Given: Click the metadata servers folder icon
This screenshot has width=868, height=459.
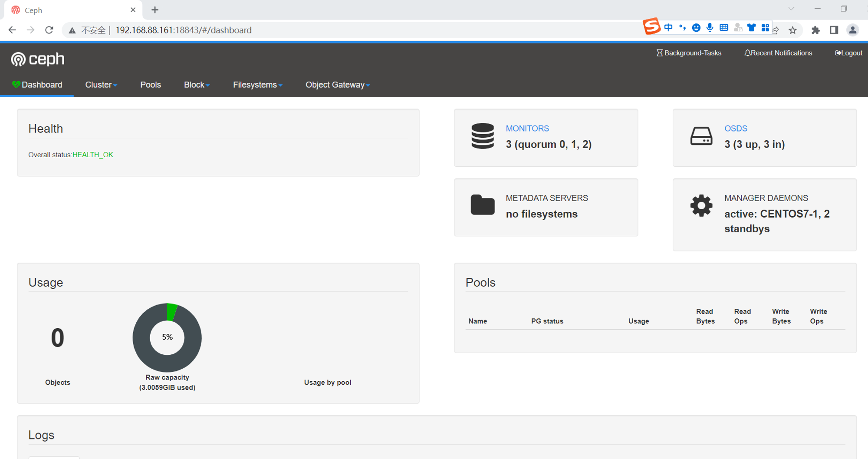Looking at the screenshot, I should pos(483,205).
